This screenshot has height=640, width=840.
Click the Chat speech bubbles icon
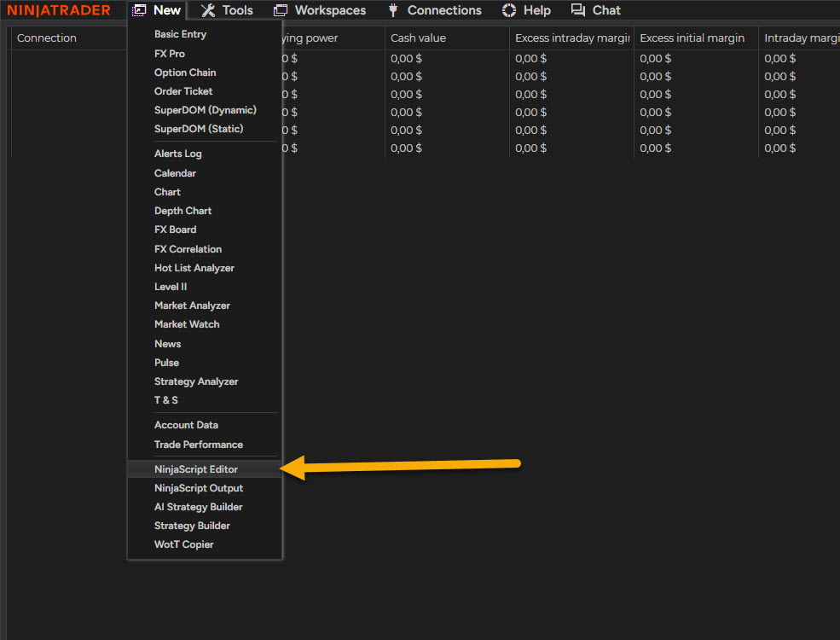pyautogui.click(x=578, y=10)
